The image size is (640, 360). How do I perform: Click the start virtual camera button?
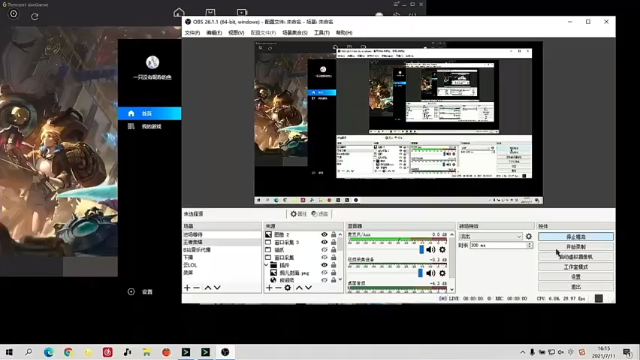[x=576, y=257]
